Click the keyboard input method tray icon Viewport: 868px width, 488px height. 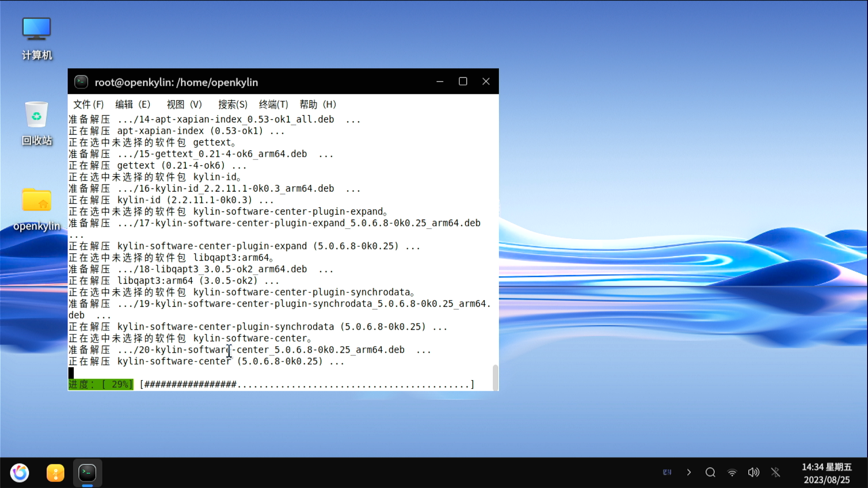667,472
